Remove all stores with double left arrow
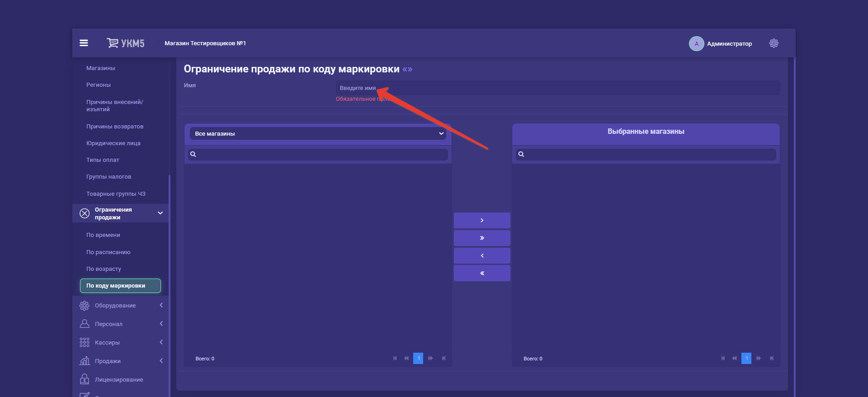868x397 pixels. pyautogui.click(x=482, y=273)
